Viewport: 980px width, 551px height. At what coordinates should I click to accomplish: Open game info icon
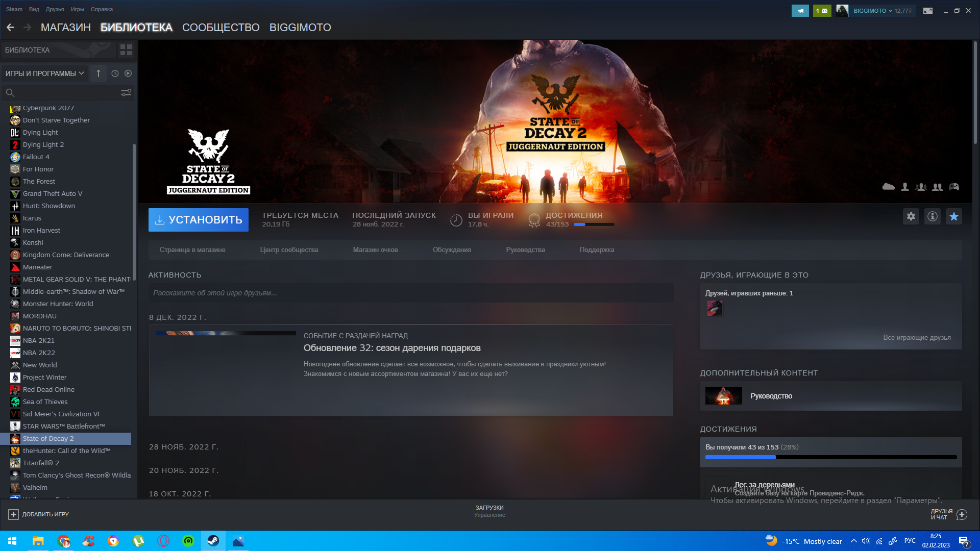coord(933,216)
